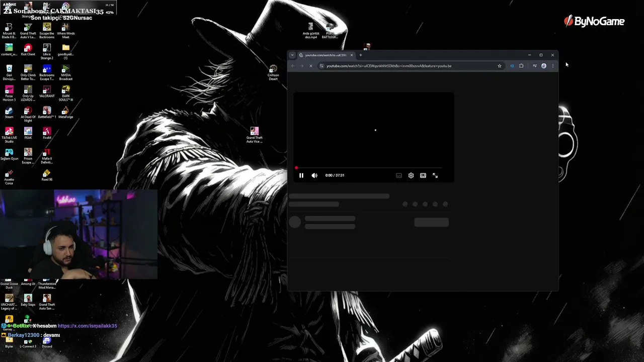The width and height of the screenshot is (644, 362).
Task: Toggle subtitles in the YouTube player
Action: pyautogui.click(x=399, y=175)
